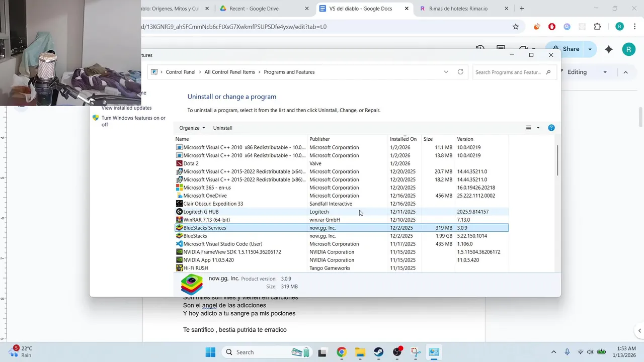Click the Microsoft Visual Studio Code icon
Viewport: 644px width, 362px height.
[179, 244]
